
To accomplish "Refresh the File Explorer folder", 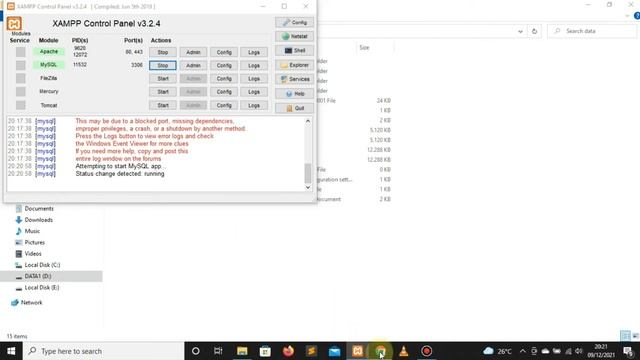I will [x=534, y=31].
